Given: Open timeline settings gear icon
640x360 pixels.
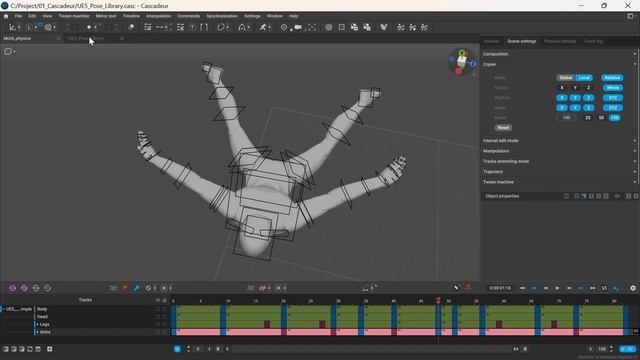Looking at the screenshot, I should [x=633, y=288].
